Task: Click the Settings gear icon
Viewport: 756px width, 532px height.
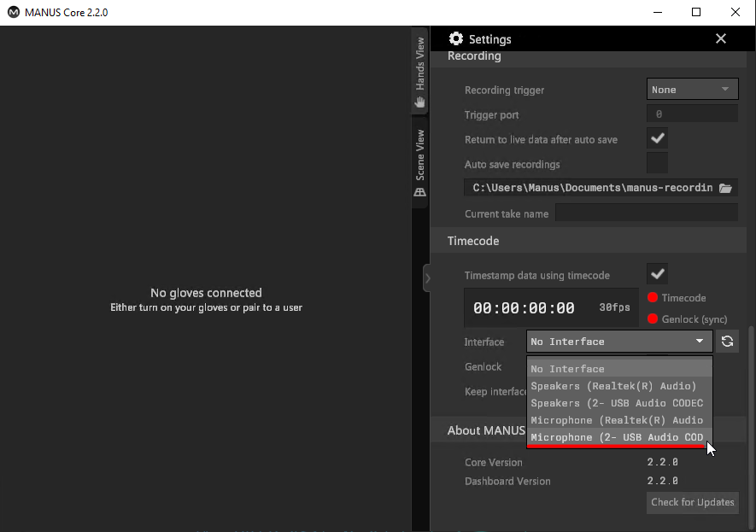Action: coord(455,38)
